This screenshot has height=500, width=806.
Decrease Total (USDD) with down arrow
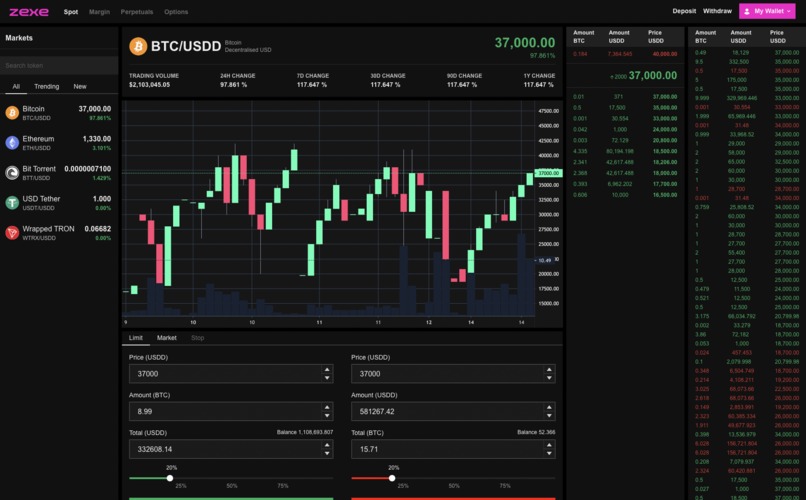tap(327, 453)
